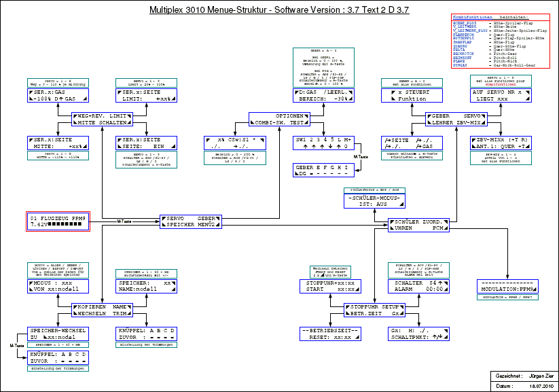Screen dimensions: 559x392
Task: Click the WEG+REV. menu entry
Action: click(x=92, y=116)
